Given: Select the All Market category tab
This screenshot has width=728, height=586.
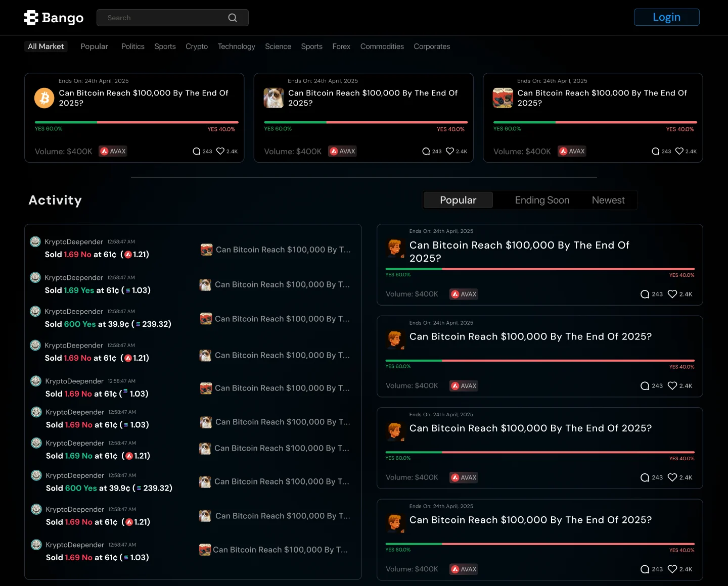Looking at the screenshot, I should click(46, 46).
